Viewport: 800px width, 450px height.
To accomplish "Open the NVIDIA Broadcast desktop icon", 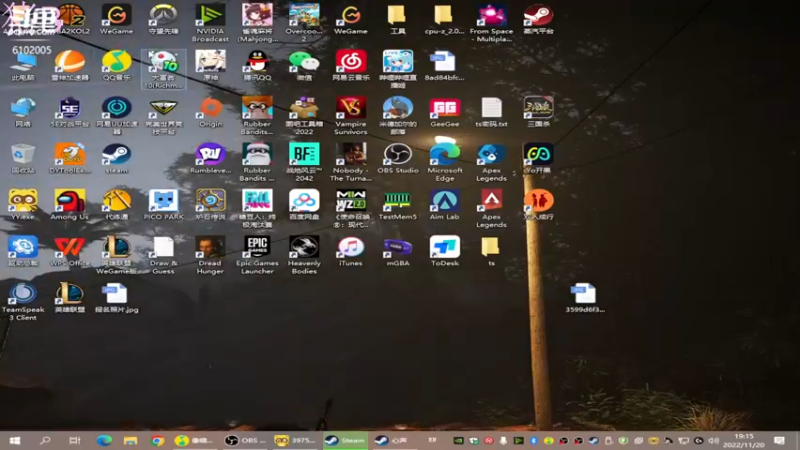I will click(x=210, y=22).
